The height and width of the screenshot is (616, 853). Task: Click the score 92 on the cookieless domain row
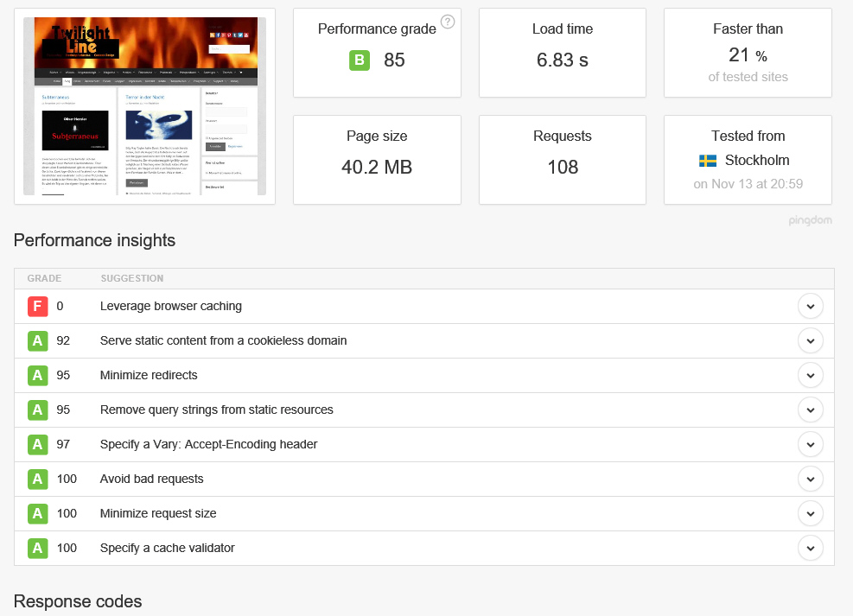(63, 341)
